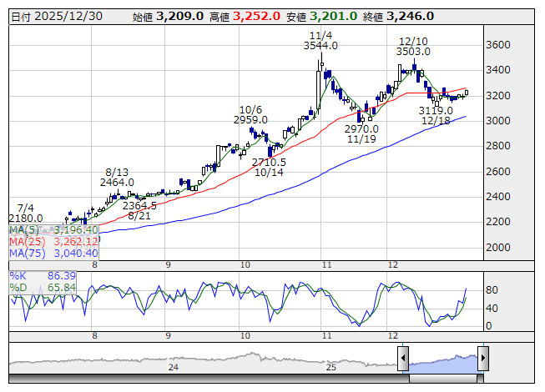This screenshot has height=392, width=545.
Task: Click the closing price 3,246.0 value
Action: coord(410,17)
